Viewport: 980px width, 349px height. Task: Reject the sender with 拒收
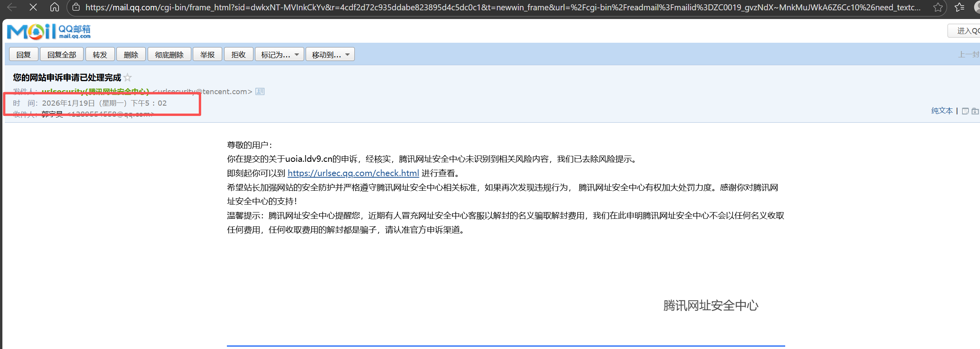point(239,54)
